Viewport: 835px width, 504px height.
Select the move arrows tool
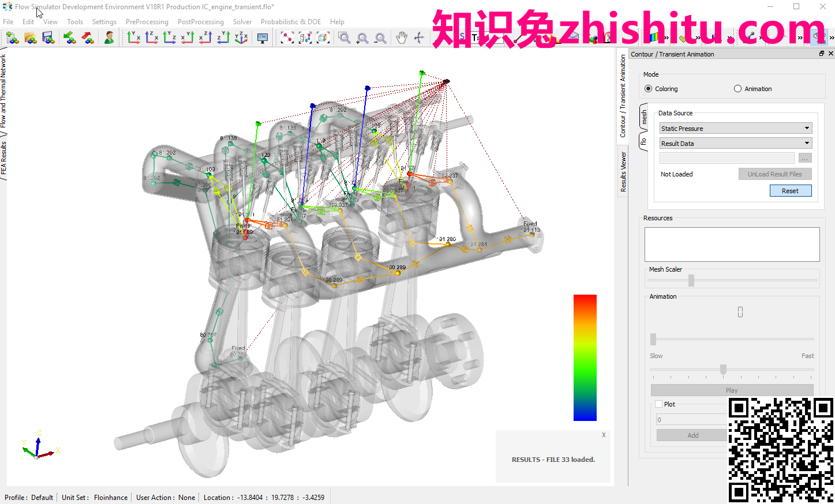(x=420, y=38)
